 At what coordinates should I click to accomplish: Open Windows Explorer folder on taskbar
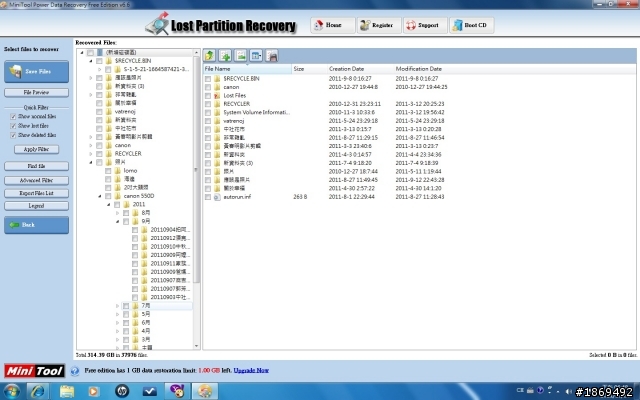(67, 391)
